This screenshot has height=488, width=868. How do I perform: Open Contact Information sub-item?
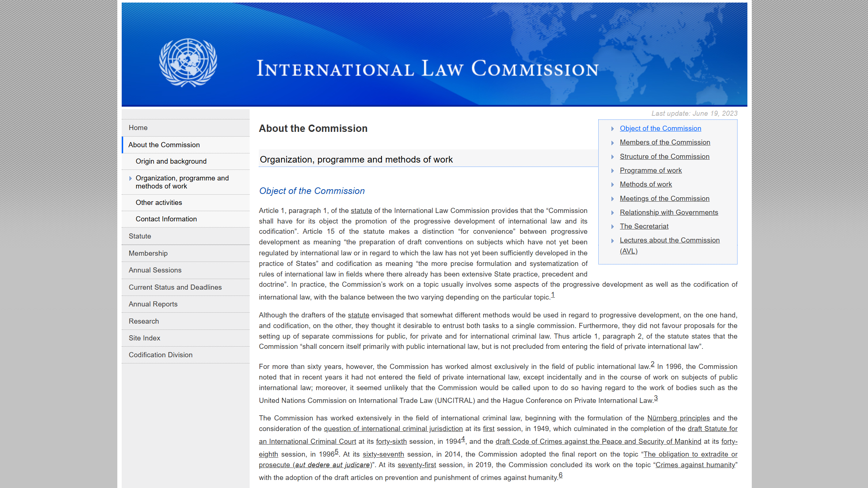coord(166,219)
